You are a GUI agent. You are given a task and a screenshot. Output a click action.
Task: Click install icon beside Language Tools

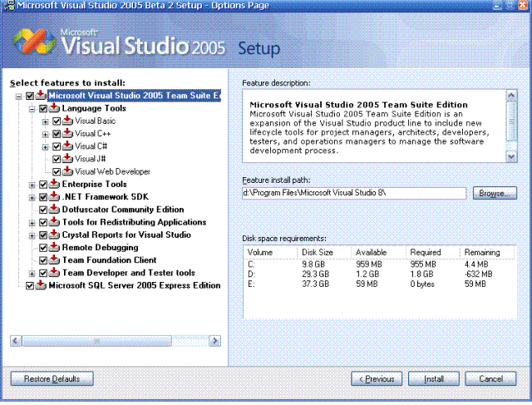click(x=54, y=108)
